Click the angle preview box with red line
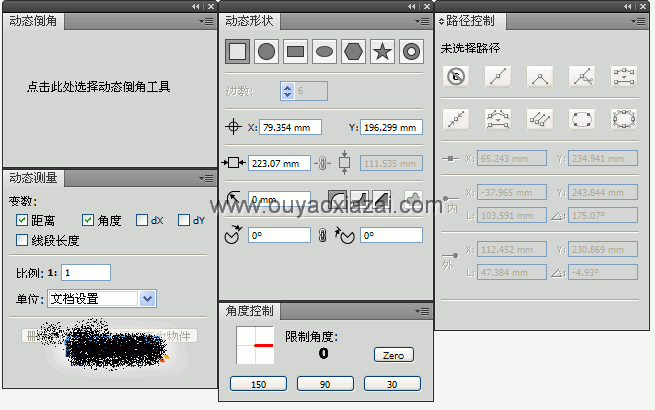Image resolution: width=655 pixels, height=410 pixels. point(255,345)
